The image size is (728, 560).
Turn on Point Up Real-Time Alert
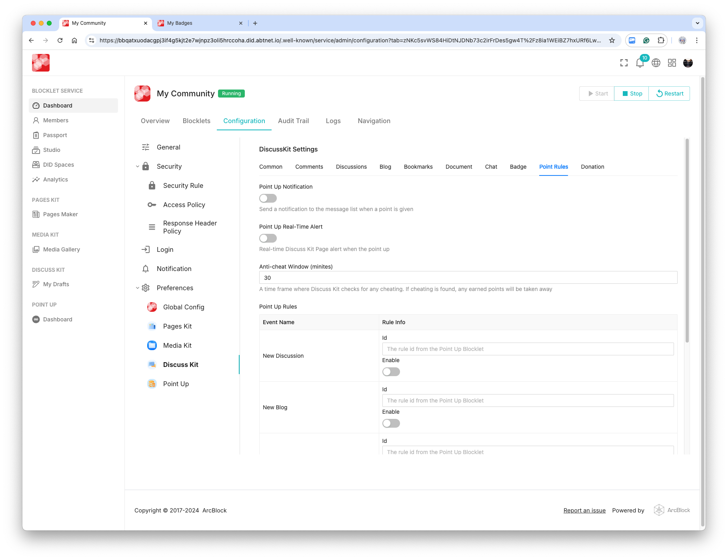coord(268,238)
